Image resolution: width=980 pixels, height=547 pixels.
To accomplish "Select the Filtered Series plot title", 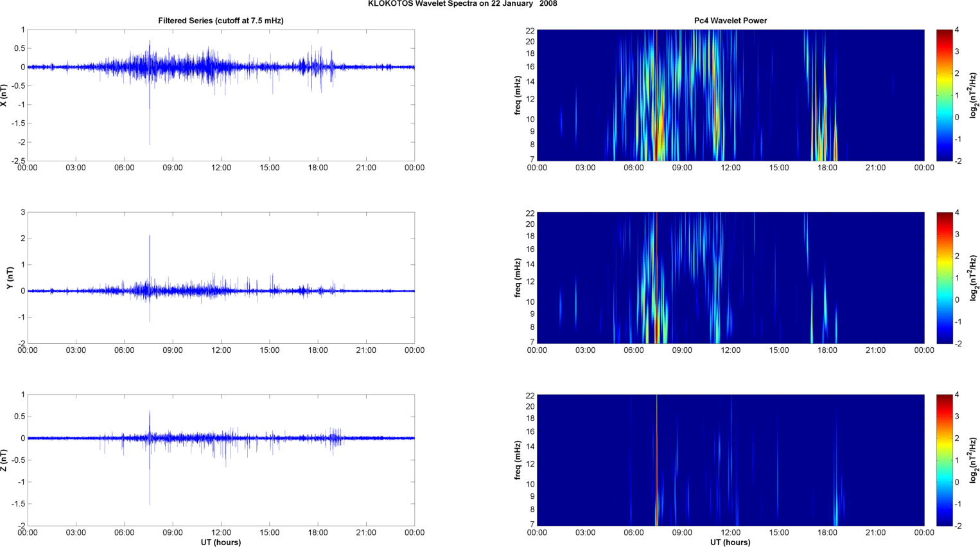I will click(220, 21).
